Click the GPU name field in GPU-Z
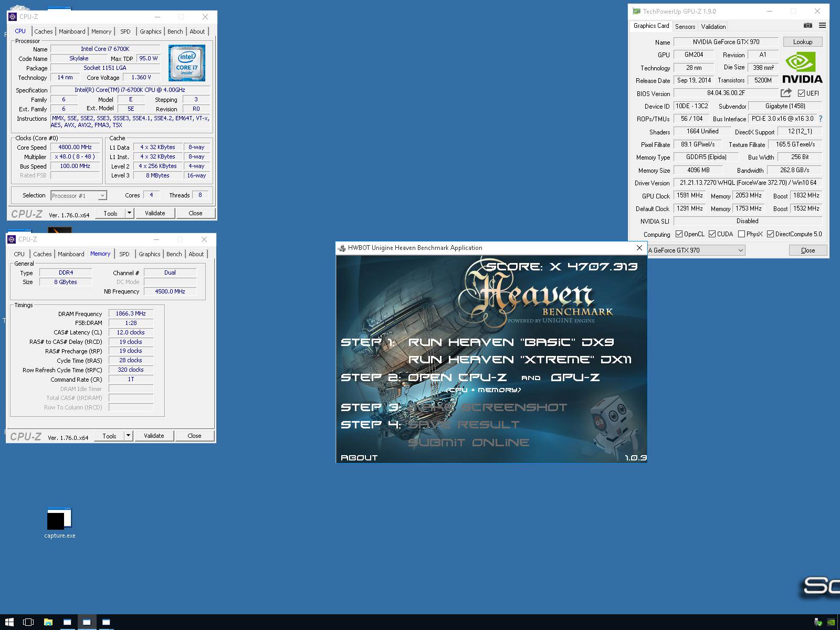This screenshot has width=840, height=630. (x=726, y=42)
